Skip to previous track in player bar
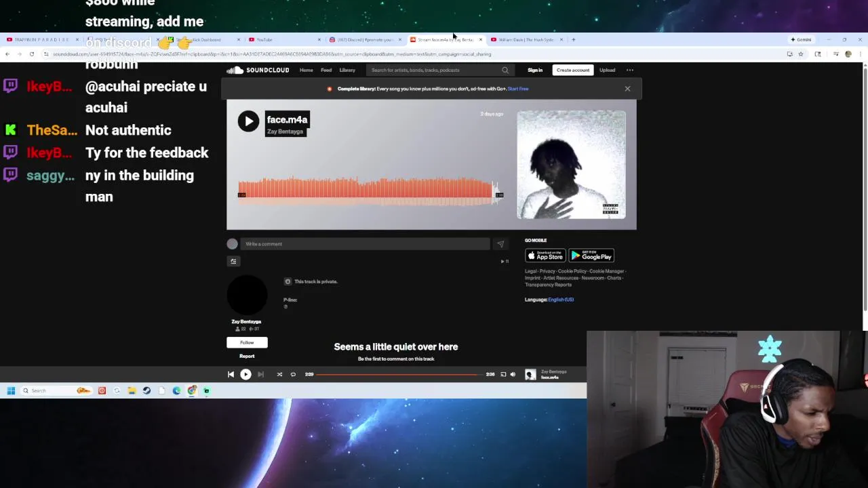 (231, 374)
